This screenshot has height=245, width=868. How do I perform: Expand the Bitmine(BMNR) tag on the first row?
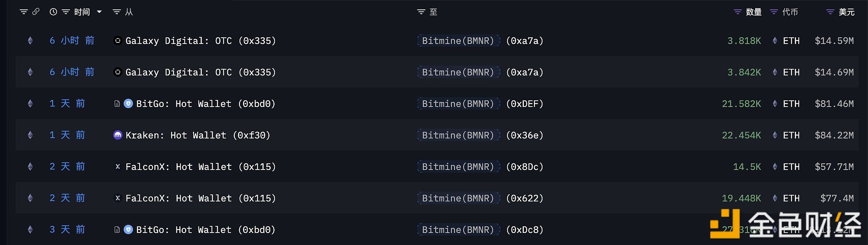tap(458, 40)
